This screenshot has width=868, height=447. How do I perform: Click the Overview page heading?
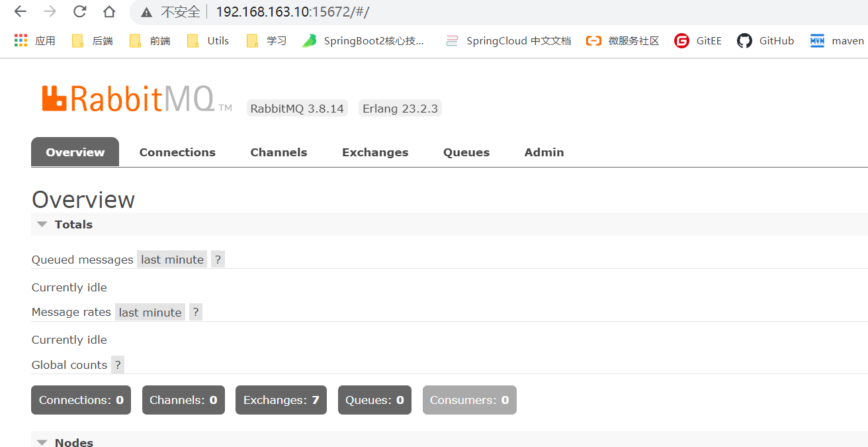pos(83,200)
